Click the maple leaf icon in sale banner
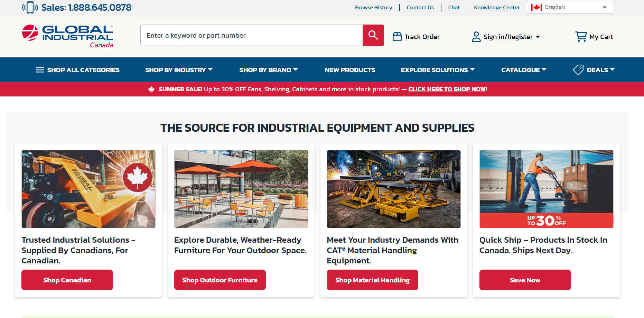This screenshot has height=318, width=644. [x=151, y=90]
